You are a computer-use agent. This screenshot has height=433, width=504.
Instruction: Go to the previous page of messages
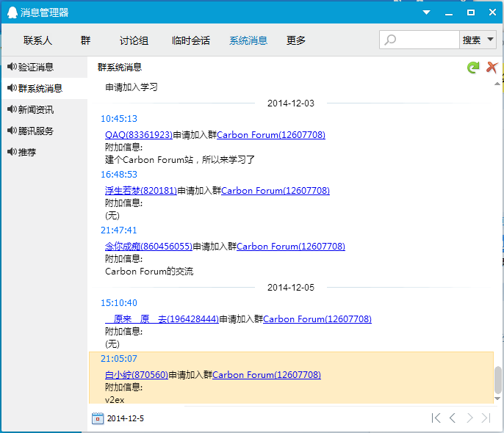pyautogui.click(x=453, y=418)
